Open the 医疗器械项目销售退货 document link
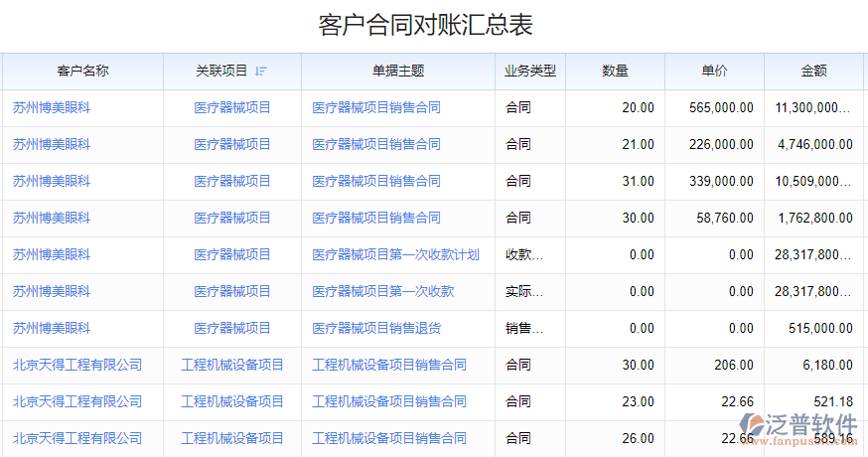This screenshot has width=868, height=457. 376,328
